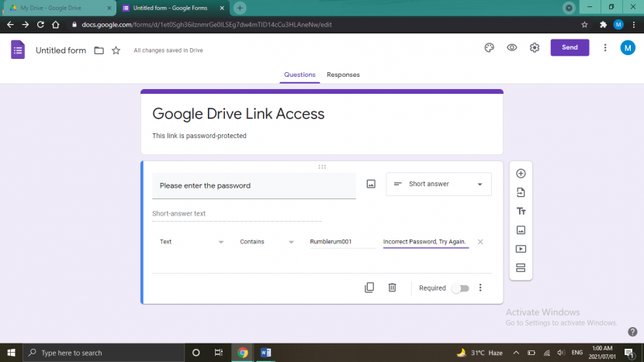Viewport: 644px width, 362px height.
Task: Open the Windows Start menu
Action: [x=11, y=353]
